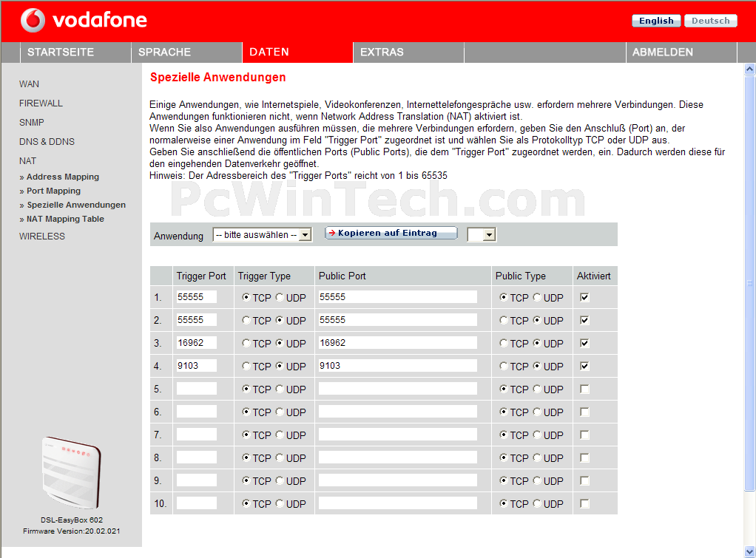
Task: Select TCP trigger type for row 2
Action: coord(246,320)
